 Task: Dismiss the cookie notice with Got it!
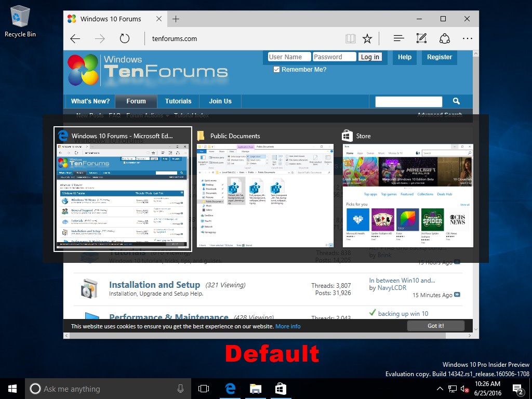pyautogui.click(x=435, y=326)
